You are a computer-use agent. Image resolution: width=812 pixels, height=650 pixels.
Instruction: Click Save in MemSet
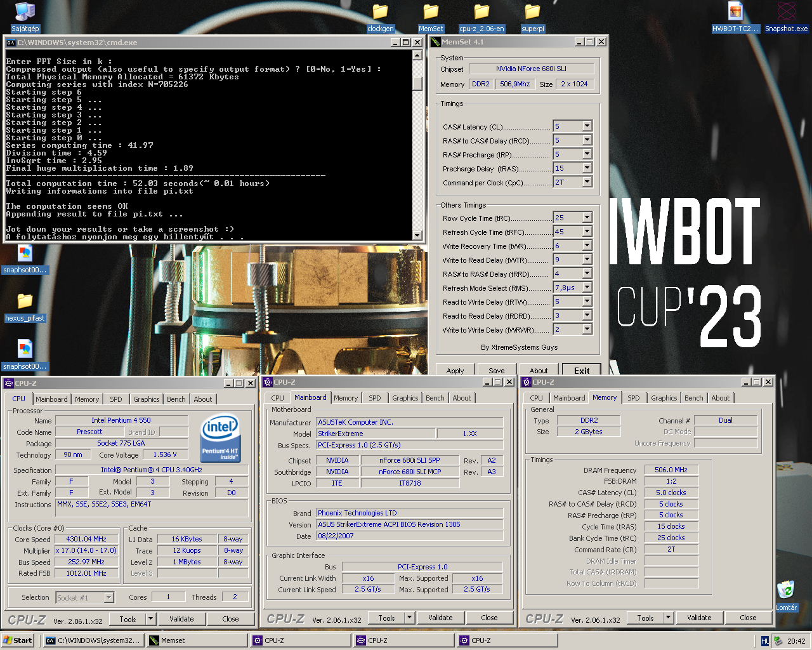click(497, 371)
